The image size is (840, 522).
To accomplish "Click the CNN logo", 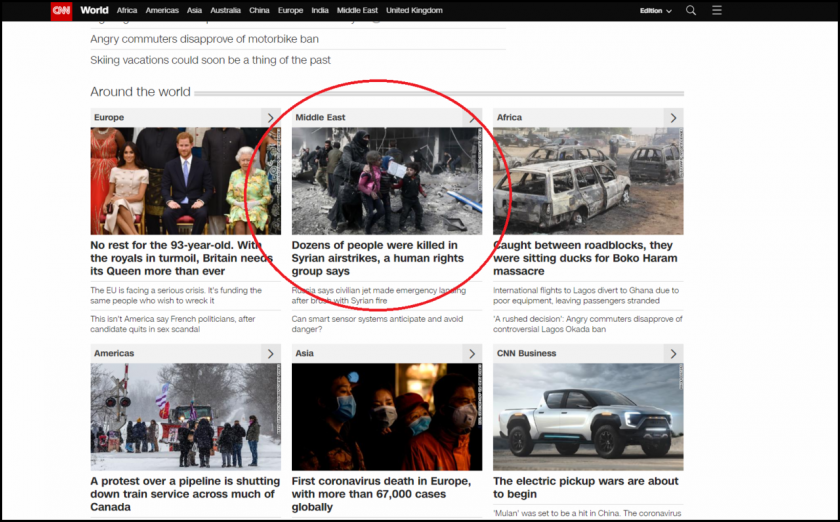I will coord(61,10).
